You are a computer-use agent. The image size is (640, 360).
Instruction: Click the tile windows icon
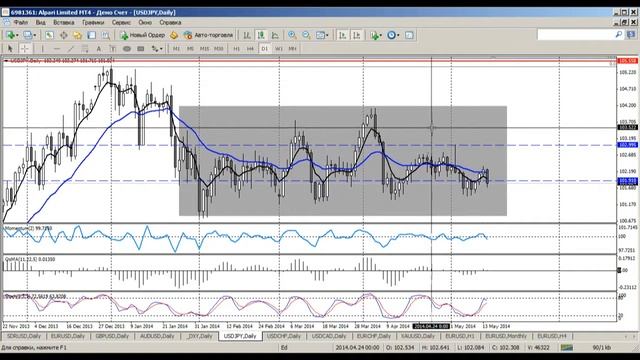point(320,36)
